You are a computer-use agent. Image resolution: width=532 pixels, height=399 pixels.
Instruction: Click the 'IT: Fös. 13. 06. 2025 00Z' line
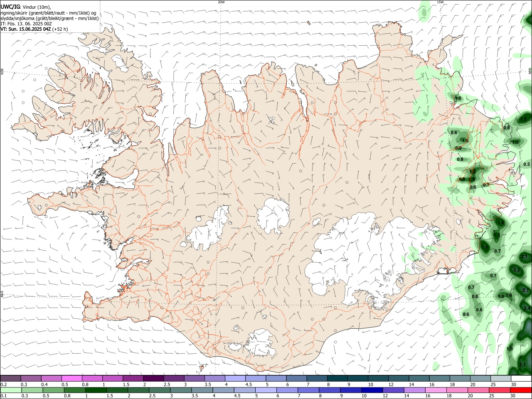click(26, 24)
